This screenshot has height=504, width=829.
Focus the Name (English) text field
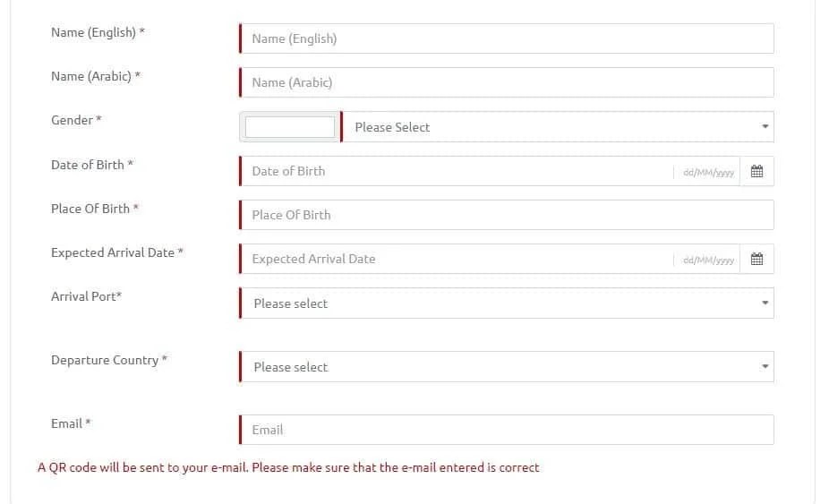pos(507,38)
